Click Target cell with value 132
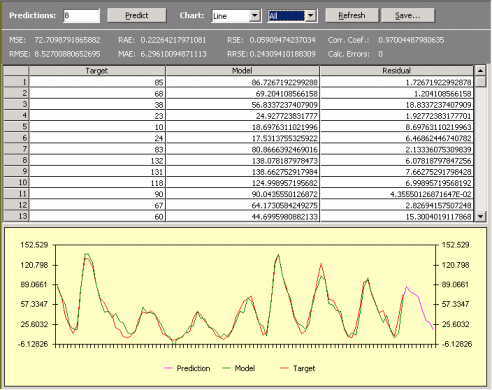The image size is (492, 390). coord(97,160)
